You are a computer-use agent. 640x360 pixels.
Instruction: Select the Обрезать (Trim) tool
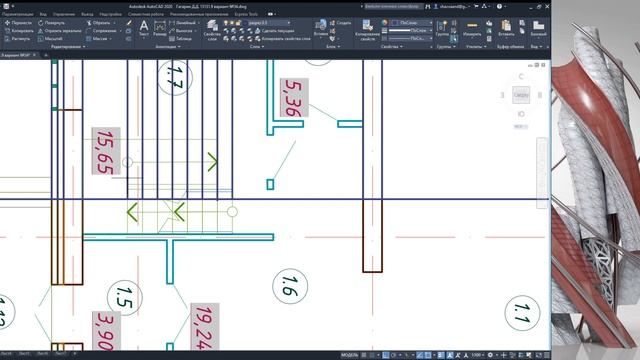tap(98, 23)
